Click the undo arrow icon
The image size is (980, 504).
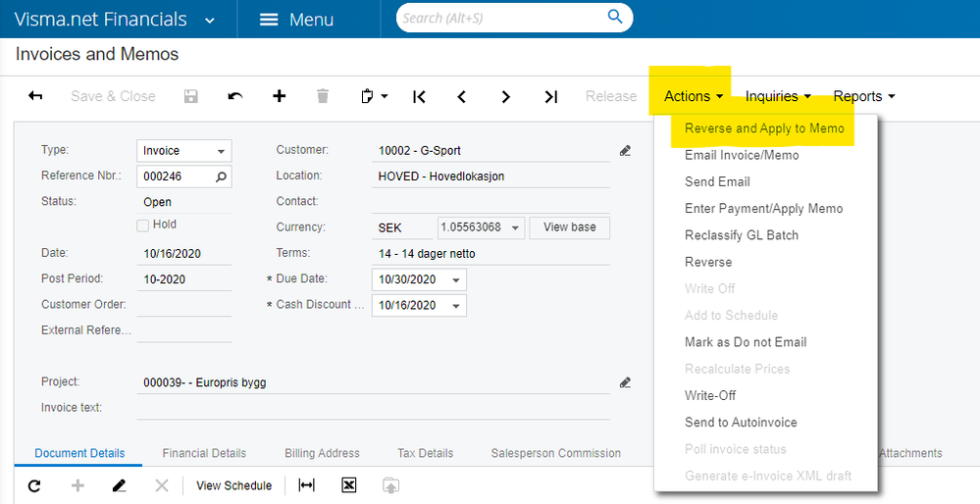pos(235,96)
